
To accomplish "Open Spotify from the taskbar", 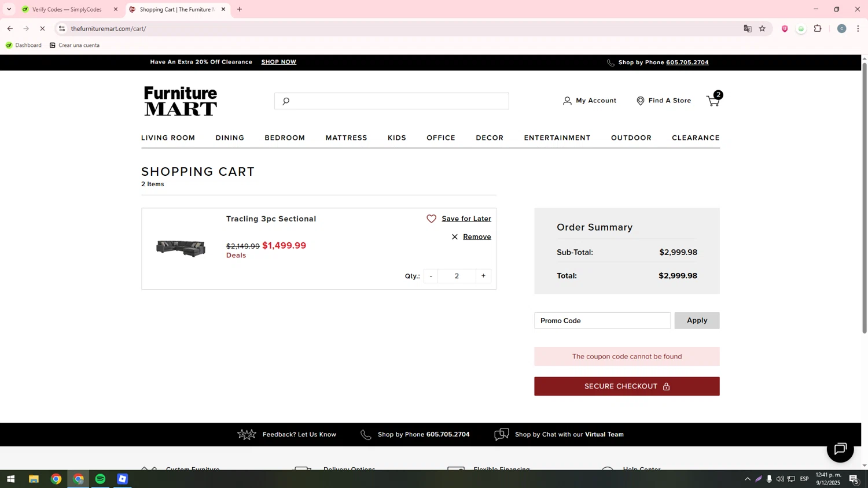I will (100, 479).
